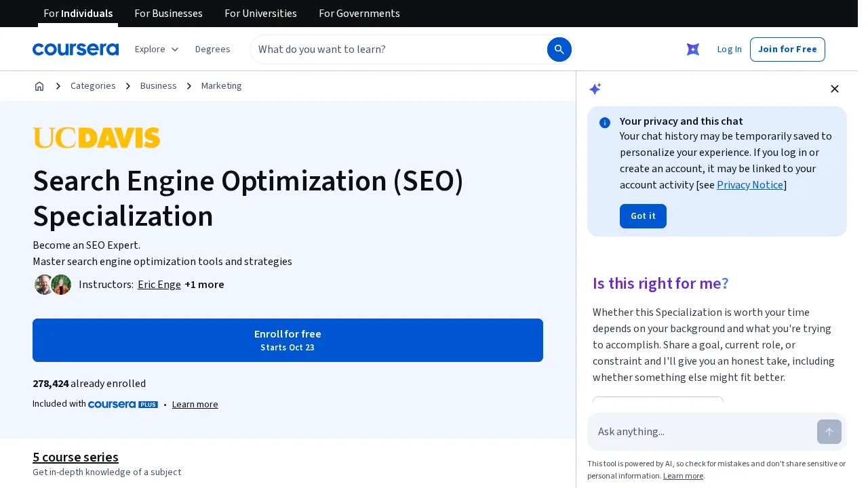868x488 pixels.
Task: Dismiss privacy notice with Got it
Action: coord(643,216)
